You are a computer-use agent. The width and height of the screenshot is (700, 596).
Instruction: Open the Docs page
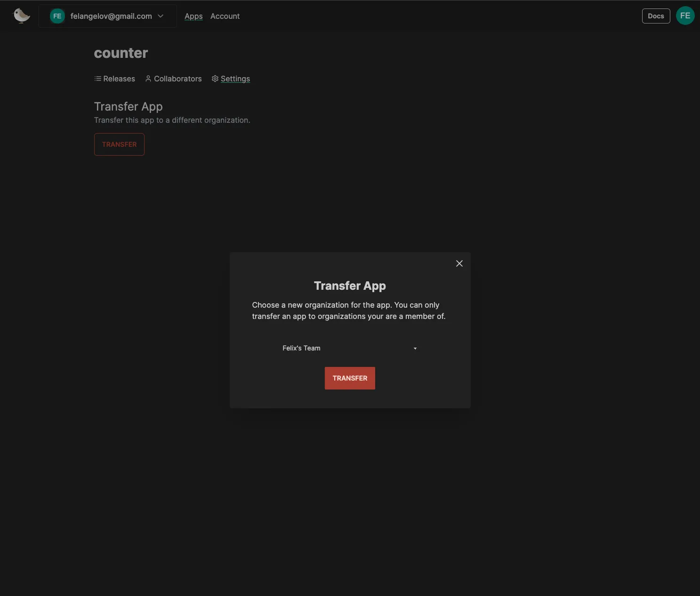656,16
